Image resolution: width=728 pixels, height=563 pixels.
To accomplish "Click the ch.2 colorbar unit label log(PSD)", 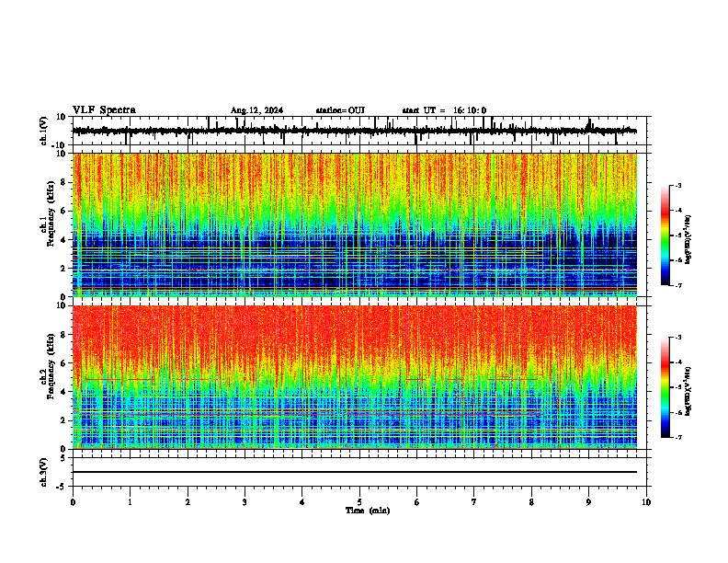I will point(688,391).
